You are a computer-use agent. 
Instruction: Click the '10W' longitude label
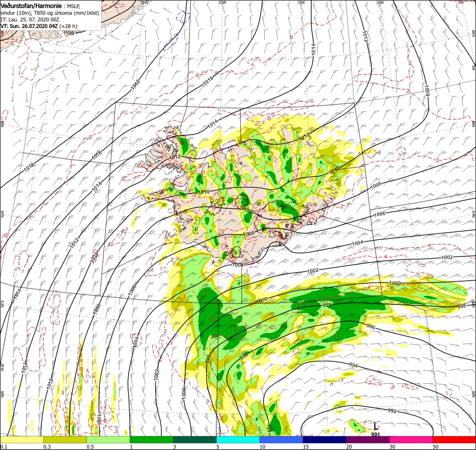tap(380, 2)
